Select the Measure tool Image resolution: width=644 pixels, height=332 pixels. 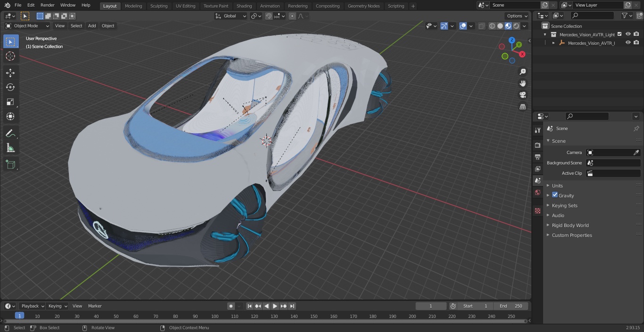[x=10, y=148]
